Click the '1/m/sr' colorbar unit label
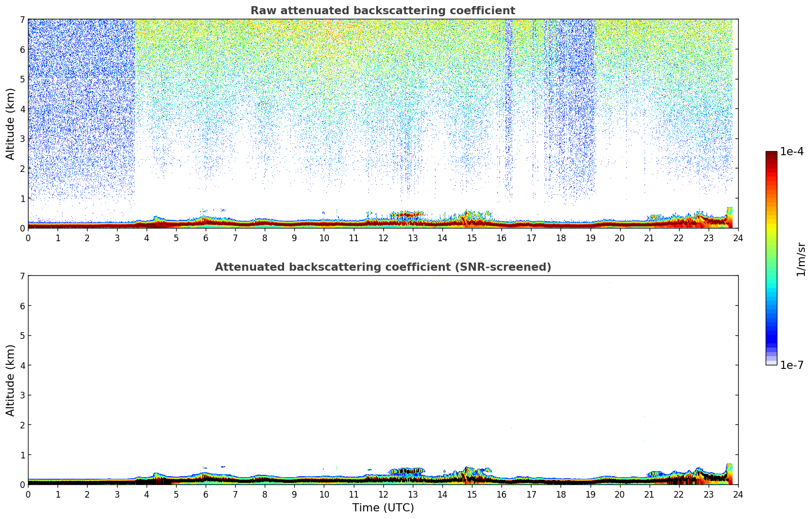 [801, 259]
